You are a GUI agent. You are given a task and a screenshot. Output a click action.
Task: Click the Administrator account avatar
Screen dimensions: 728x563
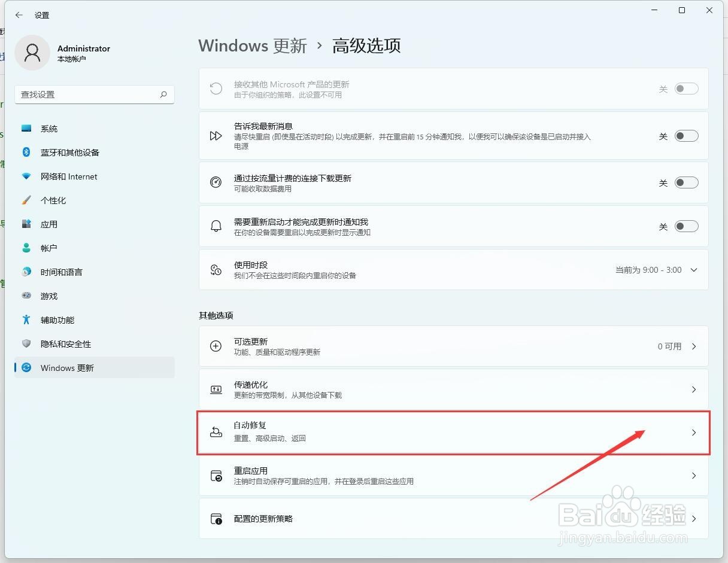tap(32, 53)
